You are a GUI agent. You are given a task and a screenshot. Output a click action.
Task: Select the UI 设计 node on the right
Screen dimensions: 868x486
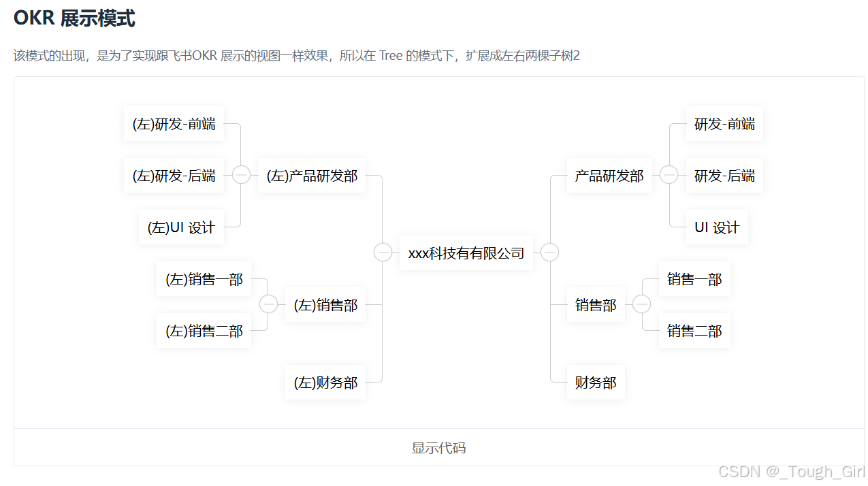click(716, 227)
